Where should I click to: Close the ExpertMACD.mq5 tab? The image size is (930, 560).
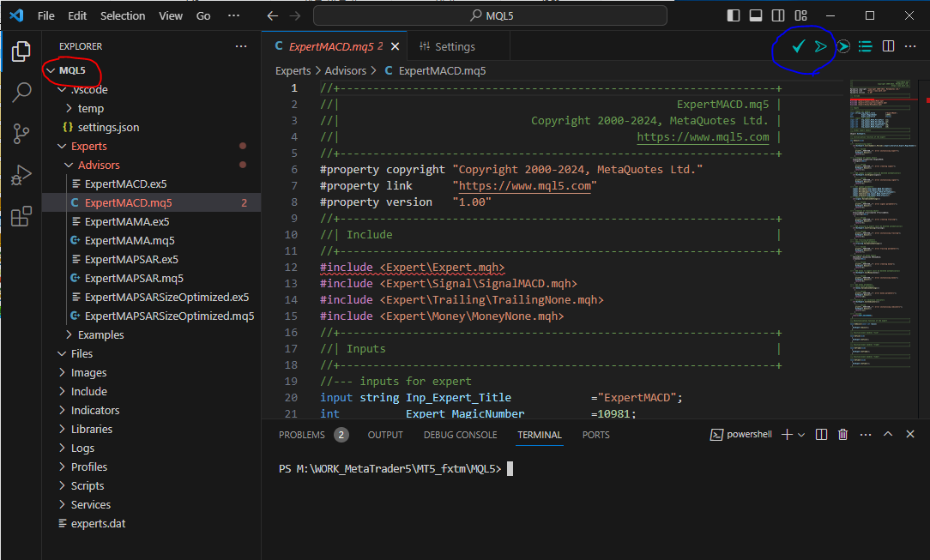(395, 46)
